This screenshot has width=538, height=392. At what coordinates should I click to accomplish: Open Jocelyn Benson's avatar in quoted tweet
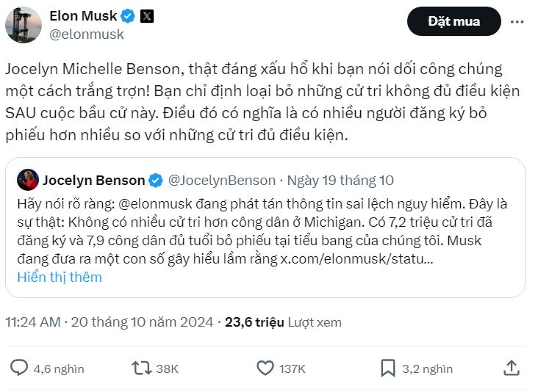pos(27,180)
